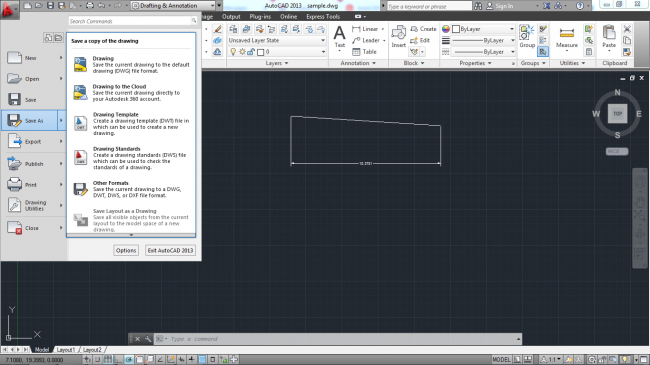
Task: Click the Drawing Standards DWS icon
Action: 80,158
